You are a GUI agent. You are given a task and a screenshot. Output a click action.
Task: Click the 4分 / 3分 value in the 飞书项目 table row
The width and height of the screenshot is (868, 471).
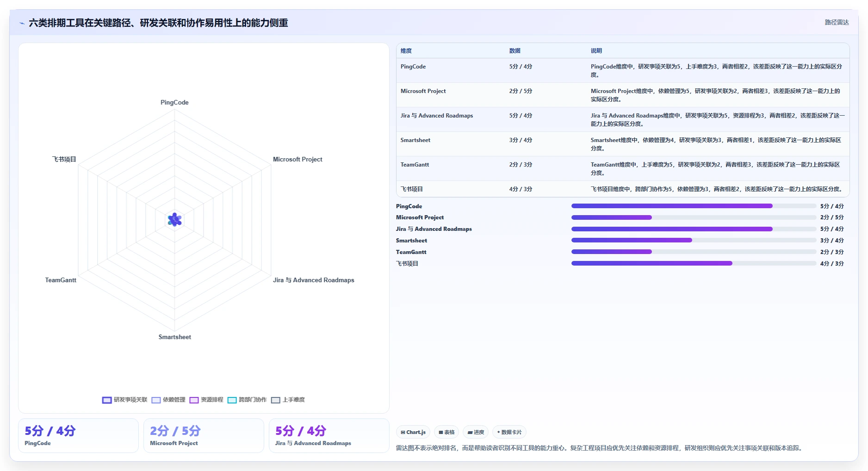(521, 189)
